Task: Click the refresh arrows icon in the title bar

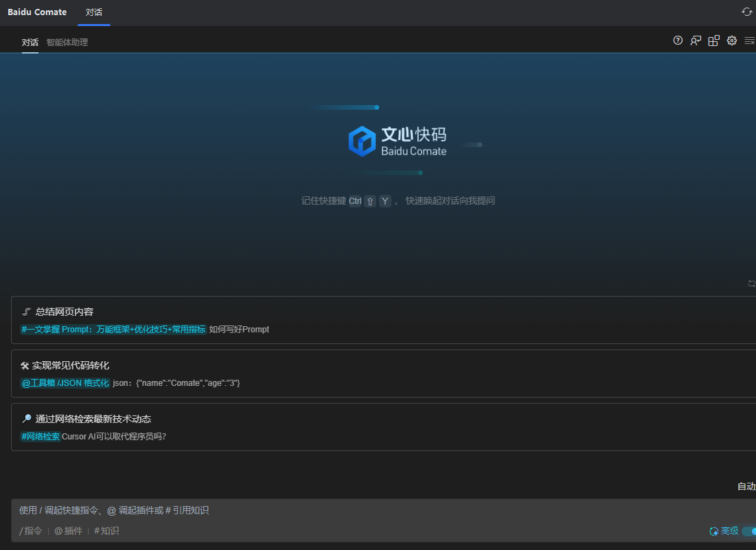Action: pos(746,12)
